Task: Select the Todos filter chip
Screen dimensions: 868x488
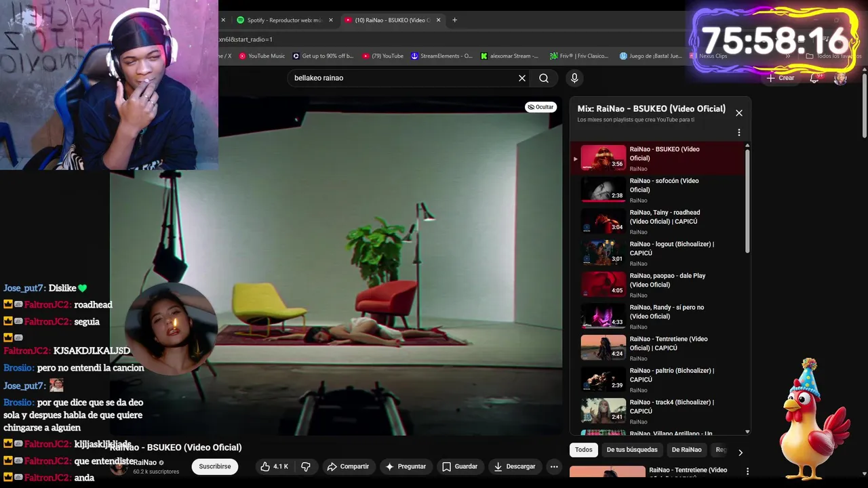Action: coord(584,449)
